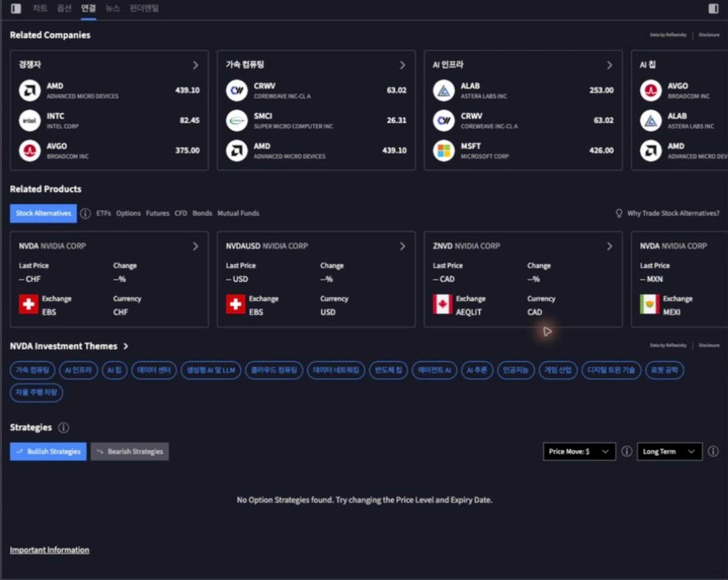Image resolution: width=728 pixels, height=580 pixels.
Task: Toggle the right sidebar panel icon
Action: pyautogui.click(x=713, y=9)
